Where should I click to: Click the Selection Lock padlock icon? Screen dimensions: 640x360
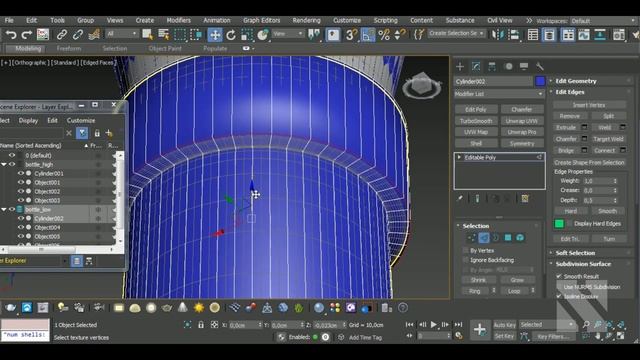click(201, 325)
